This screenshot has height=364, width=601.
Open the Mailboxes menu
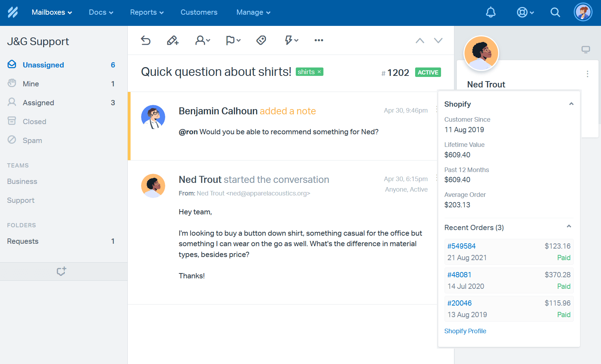tap(52, 13)
